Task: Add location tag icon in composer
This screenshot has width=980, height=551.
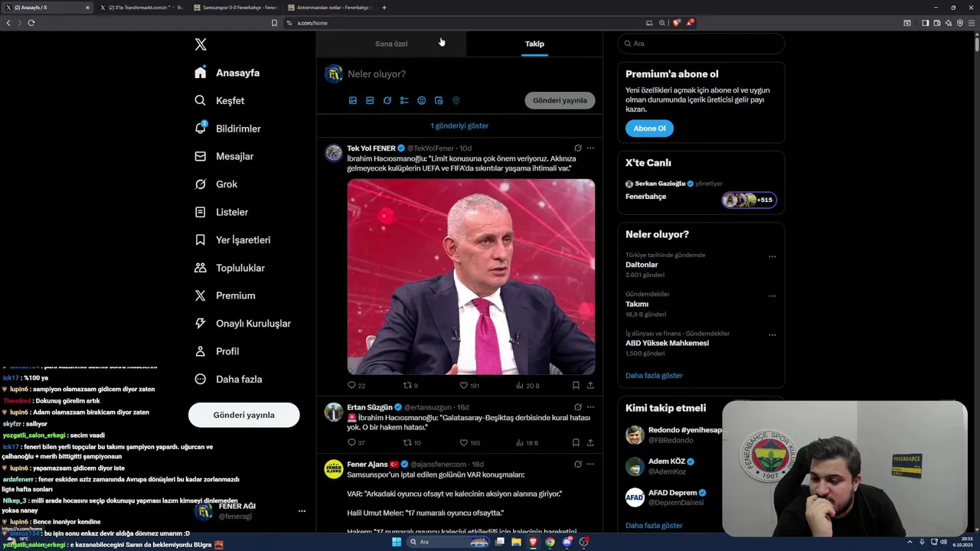Action: (456, 100)
